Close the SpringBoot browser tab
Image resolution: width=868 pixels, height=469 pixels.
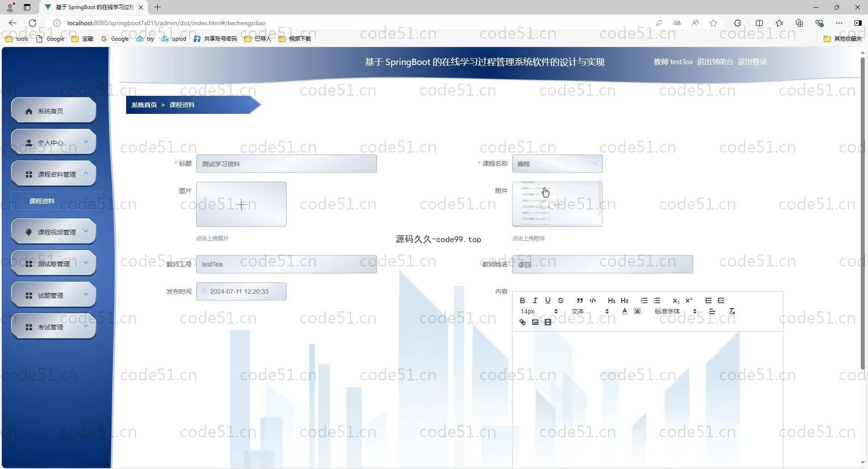pos(141,7)
